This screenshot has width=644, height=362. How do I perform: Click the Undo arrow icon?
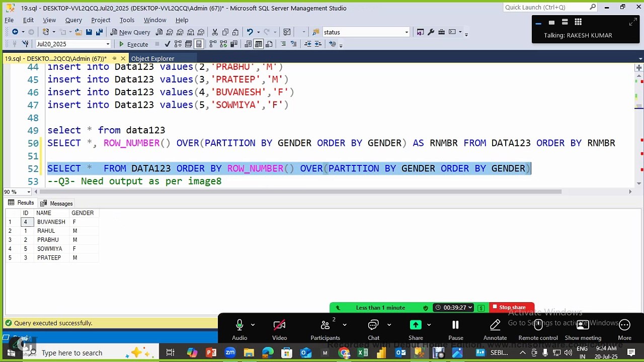point(250,32)
